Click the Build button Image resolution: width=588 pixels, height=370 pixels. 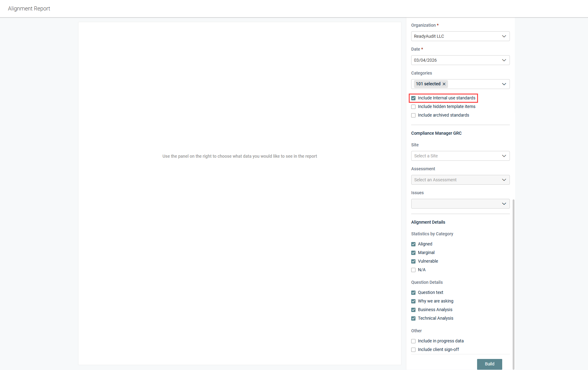tap(489, 364)
